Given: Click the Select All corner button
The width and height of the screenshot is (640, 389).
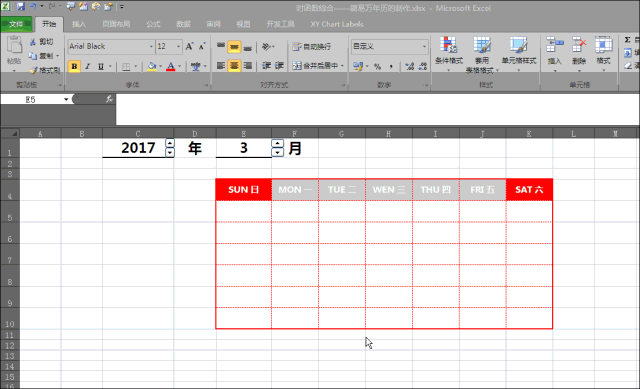Looking at the screenshot, I should (10, 133).
